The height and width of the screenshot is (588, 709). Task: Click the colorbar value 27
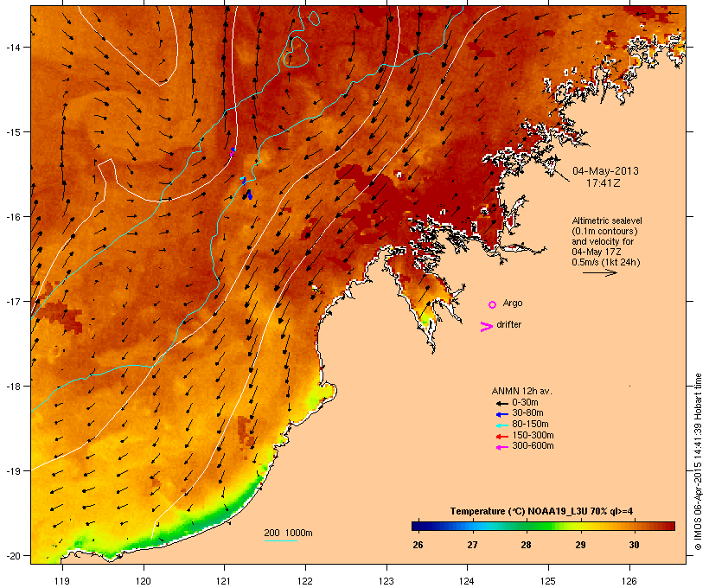click(472, 545)
